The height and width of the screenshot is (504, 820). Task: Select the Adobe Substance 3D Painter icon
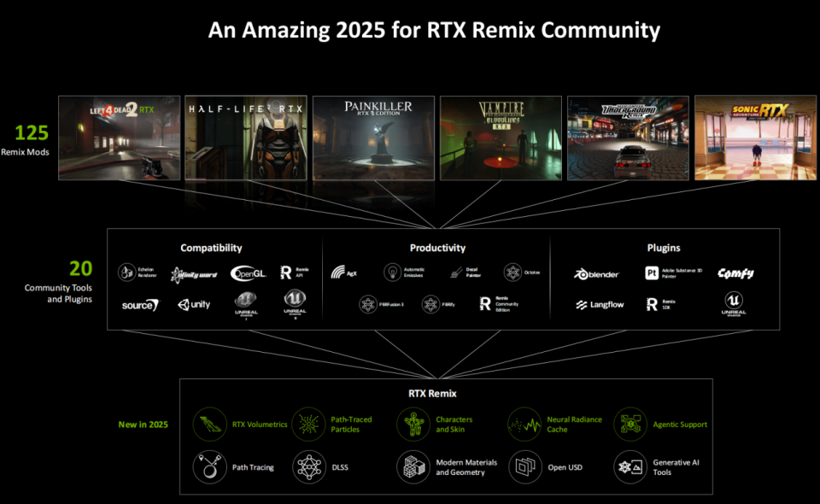coord(652,273)
